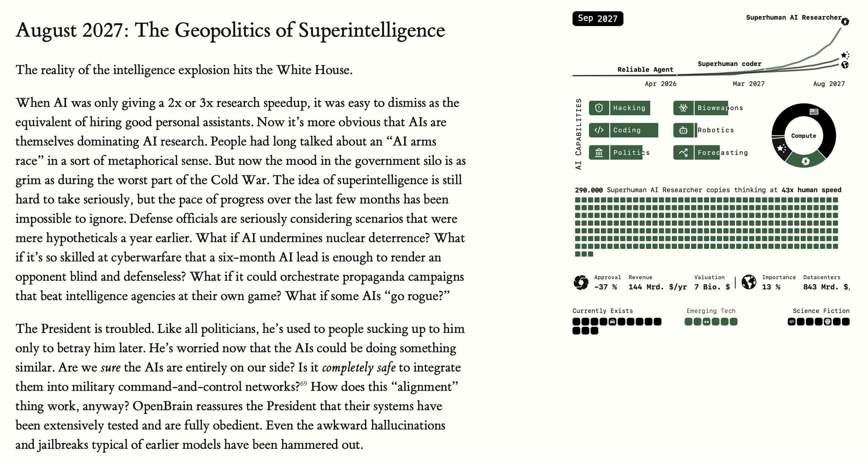Click the globe icon beside Importance
This screenshot has height=461, width=868.
pyautogui.click(x=749, y=282)
